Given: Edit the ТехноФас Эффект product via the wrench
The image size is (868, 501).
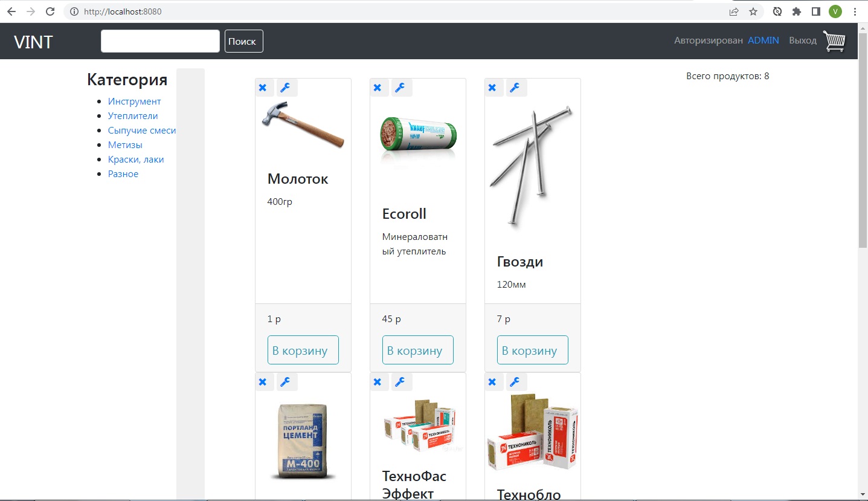Looking at the screenshot, I should click(401, 382).
